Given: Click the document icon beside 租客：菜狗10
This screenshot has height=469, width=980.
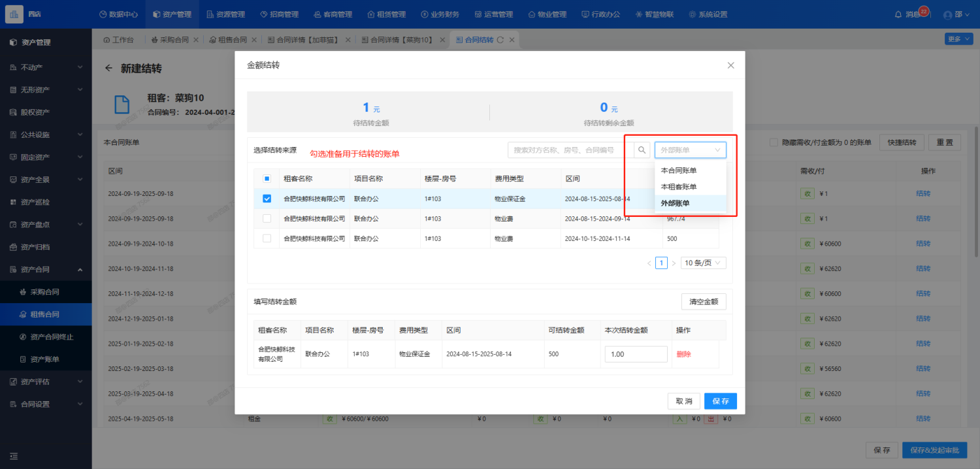Looking at the screenshot, I should [122, 105].
